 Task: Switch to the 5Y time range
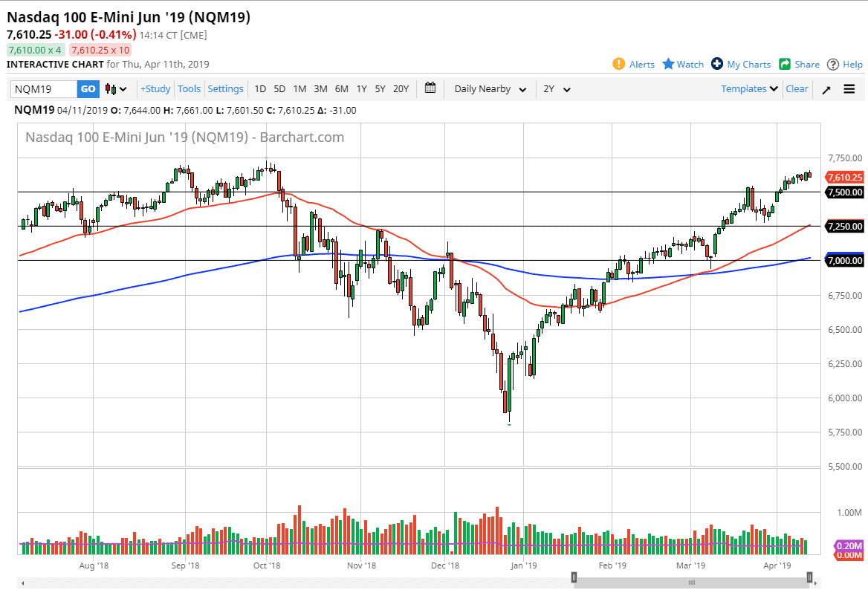pos(380,89)
